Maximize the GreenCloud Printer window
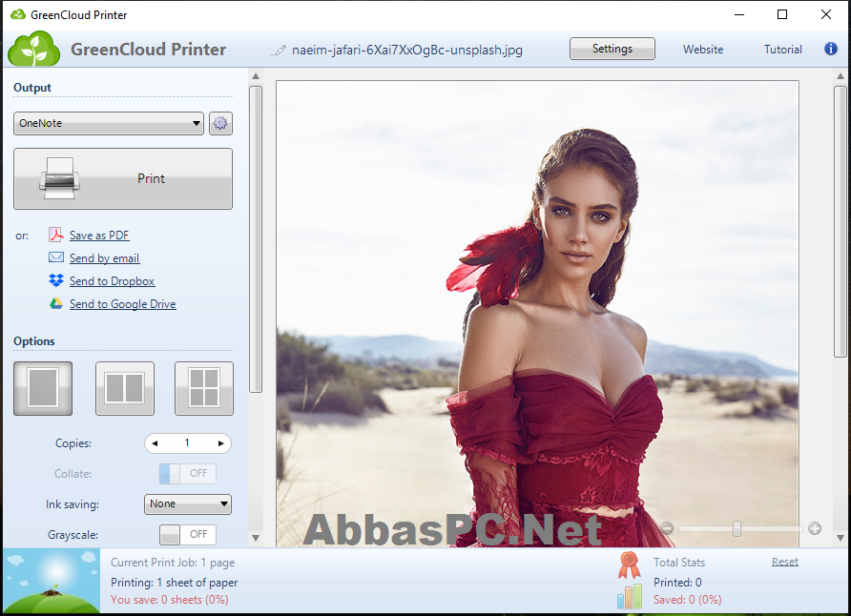 (x=782, y=14)
